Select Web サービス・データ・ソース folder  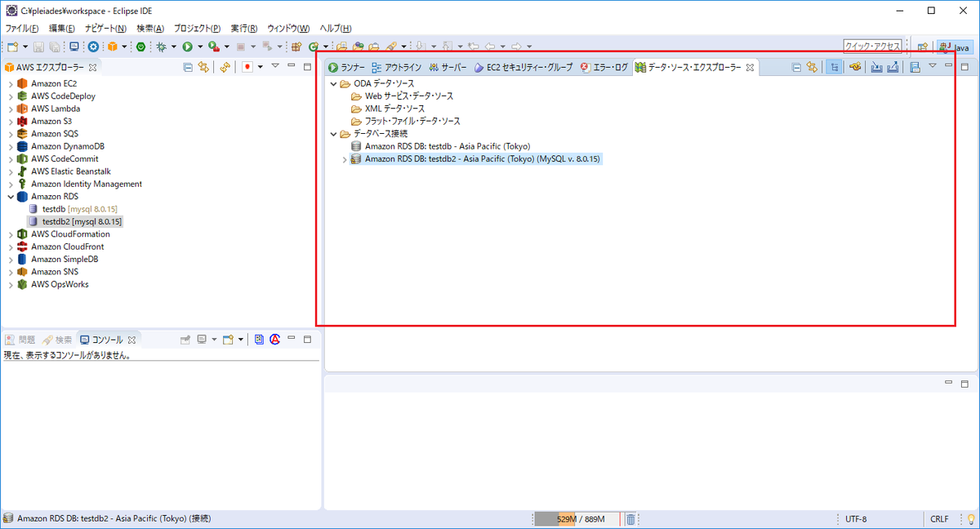click(x=402, y=96)
